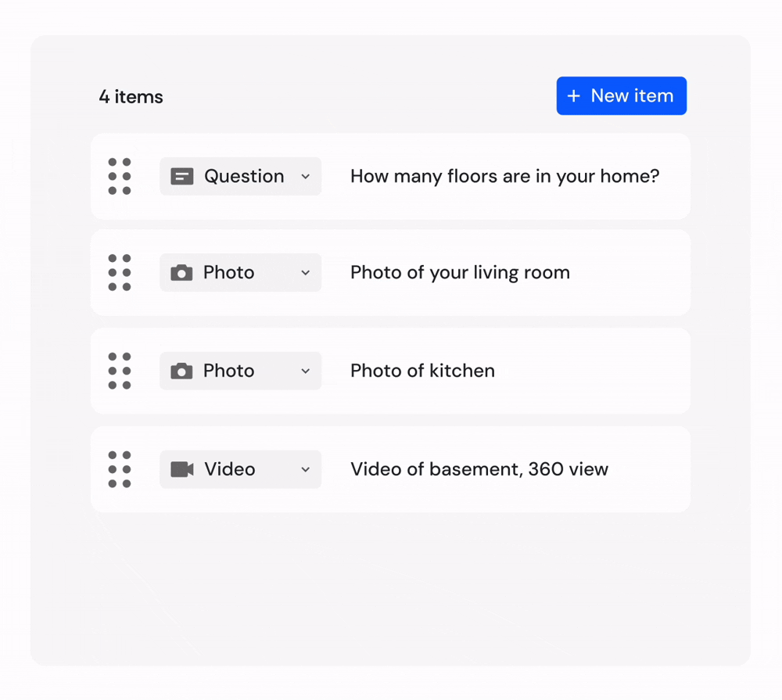Edit "Video of basement, 360 view" text
The height and width of the screenshot is (700, 782).
point(479,469)
